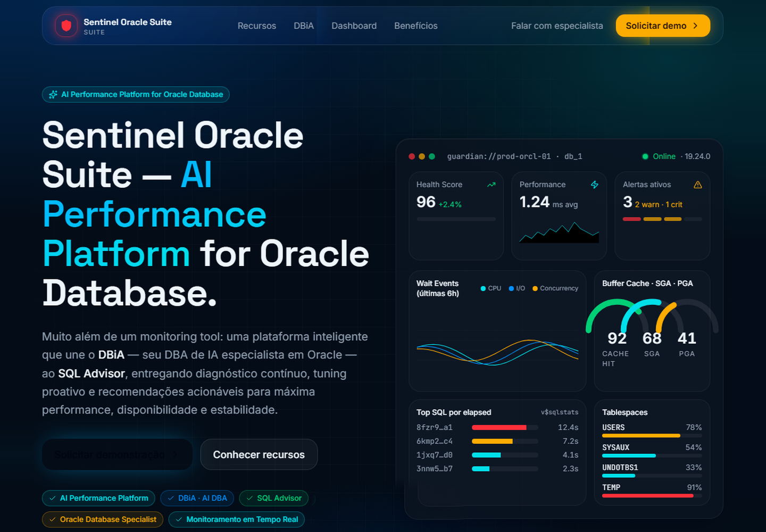Click the green Online status dot
Image resolution: width=766 pixels, height=532 pixels.
645,156
